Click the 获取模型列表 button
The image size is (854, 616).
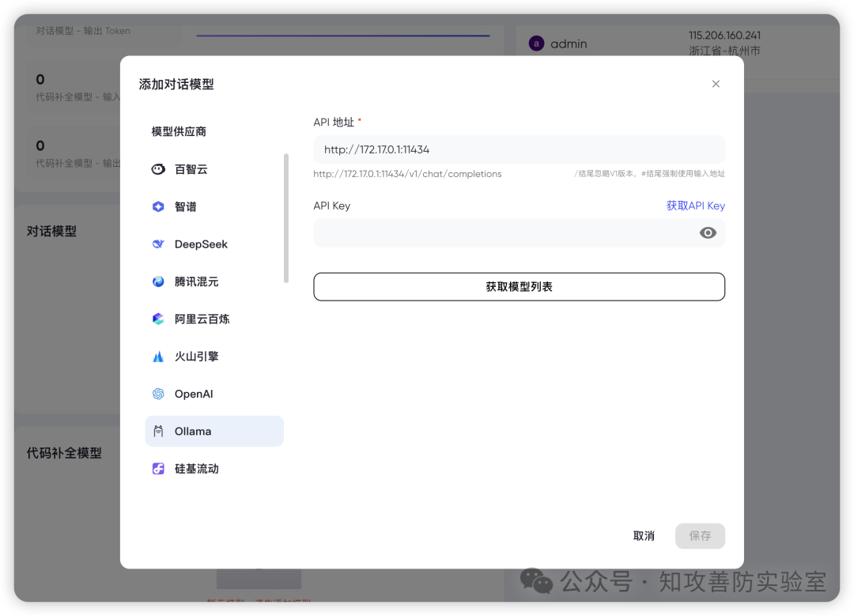pos(519,286)
